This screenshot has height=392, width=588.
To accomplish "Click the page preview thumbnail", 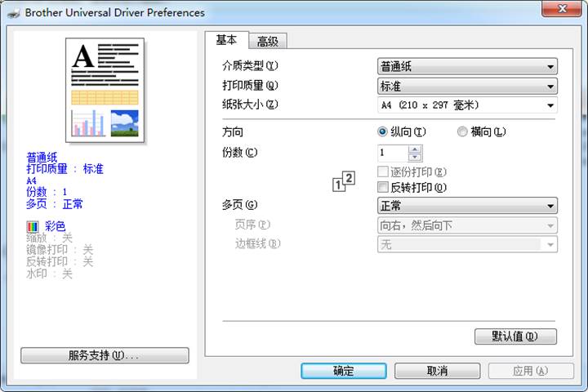I will coord(105,90).
